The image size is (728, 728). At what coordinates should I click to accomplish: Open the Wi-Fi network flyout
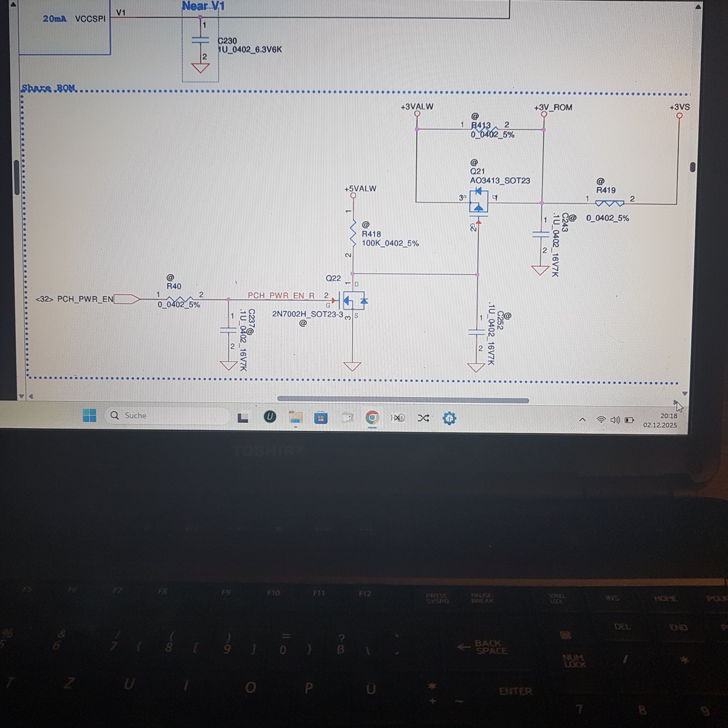click(601, 419)
